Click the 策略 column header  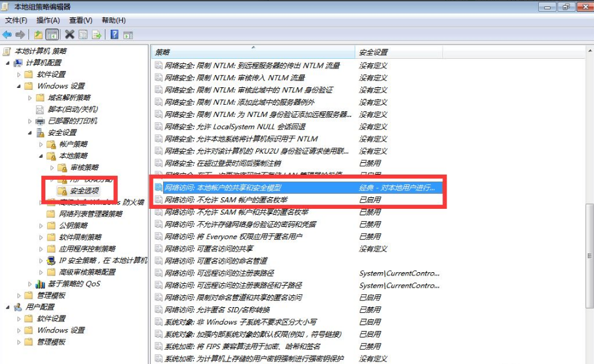click(252, 52)
